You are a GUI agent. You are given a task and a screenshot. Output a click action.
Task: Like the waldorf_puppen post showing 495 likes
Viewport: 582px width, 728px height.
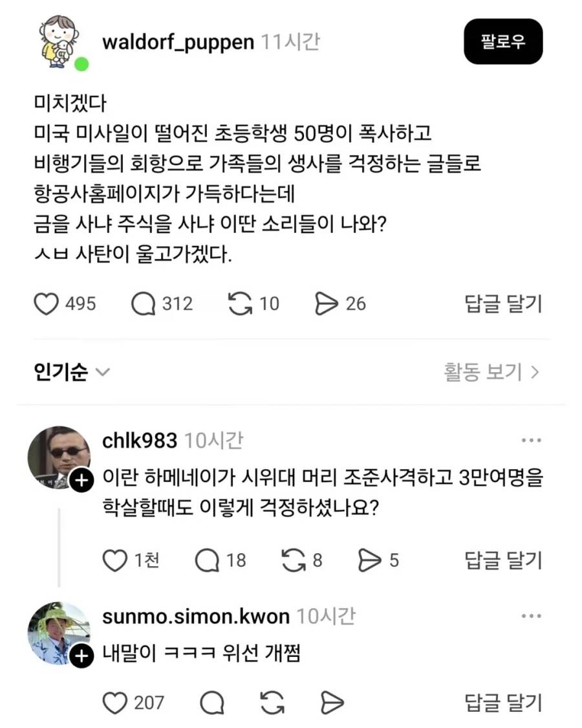[46, 303]
